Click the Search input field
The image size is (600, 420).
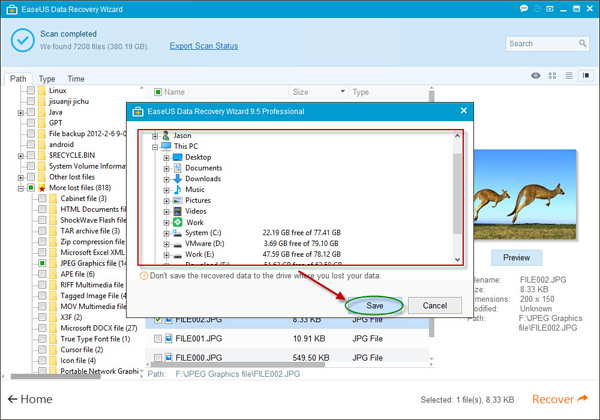(x=541, y=44)
